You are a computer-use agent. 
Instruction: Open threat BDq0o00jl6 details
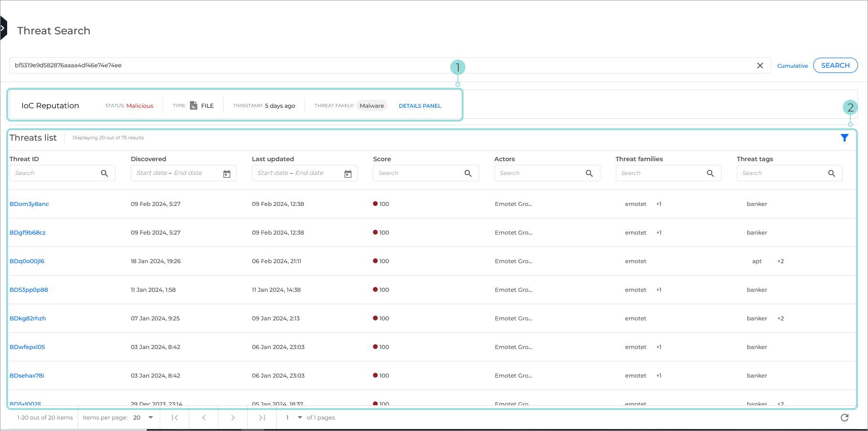(x=27, y=261)
